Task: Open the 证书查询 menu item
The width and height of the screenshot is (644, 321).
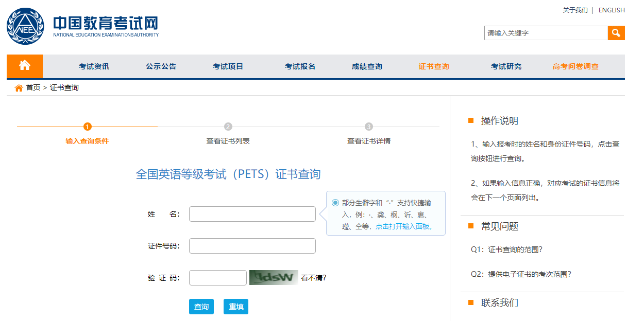Action: (x=434, y=66)
